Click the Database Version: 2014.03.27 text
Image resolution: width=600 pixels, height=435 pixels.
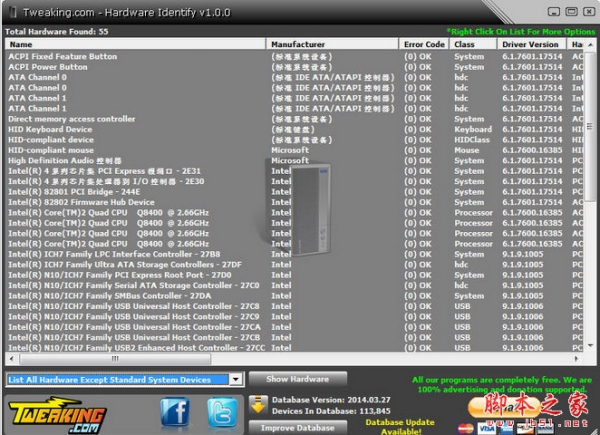(x=331, y=400)
